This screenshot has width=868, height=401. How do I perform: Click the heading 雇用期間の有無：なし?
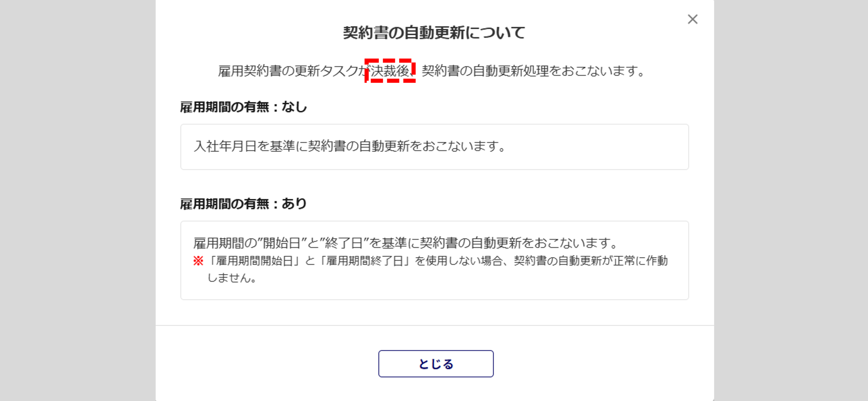[243, 107]
